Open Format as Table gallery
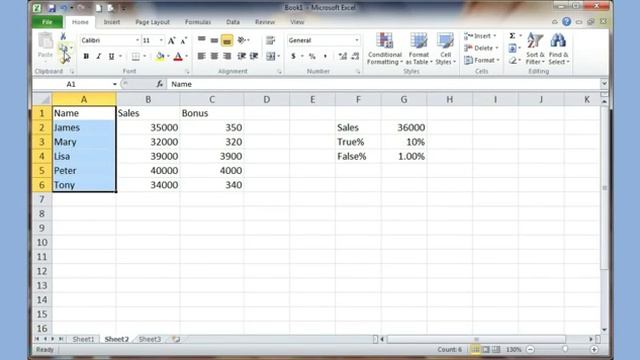The width and height of the screenshot is (640, 360). [x=418, y=49]
